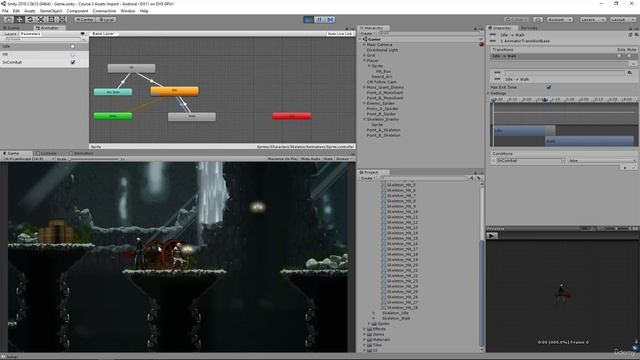
Task: Click the cloud icon next to Account
Action: pyautogui.click(x=538, y=19)
